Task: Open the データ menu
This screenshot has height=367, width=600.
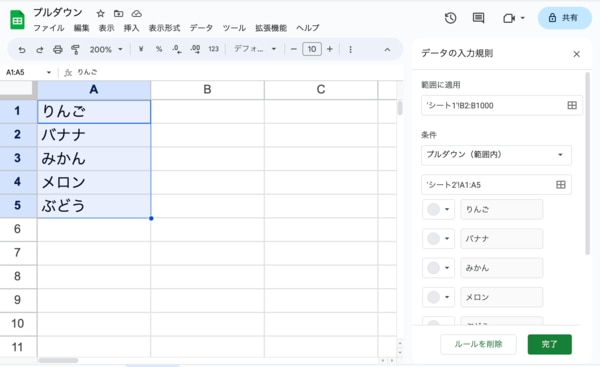Action: click(201, 28)
